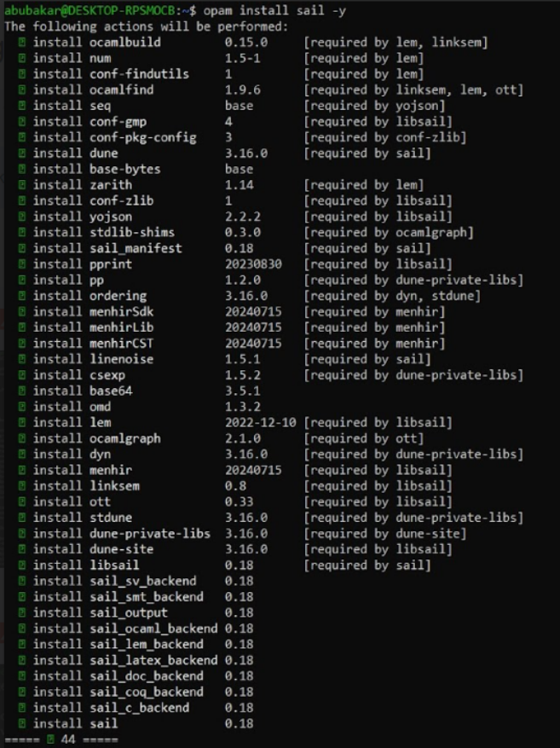Click the 'required by dune-site' note
The image size is (560, 748).
coord(385,533)
